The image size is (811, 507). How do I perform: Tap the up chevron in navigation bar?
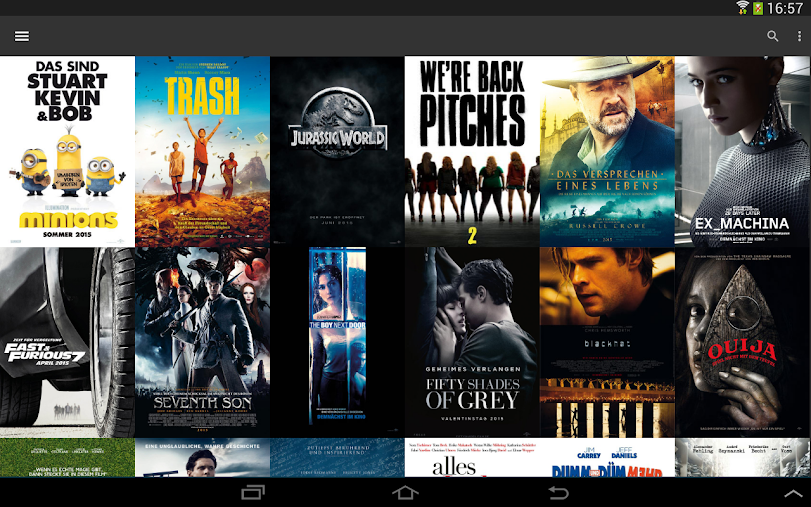click(795, 494)
